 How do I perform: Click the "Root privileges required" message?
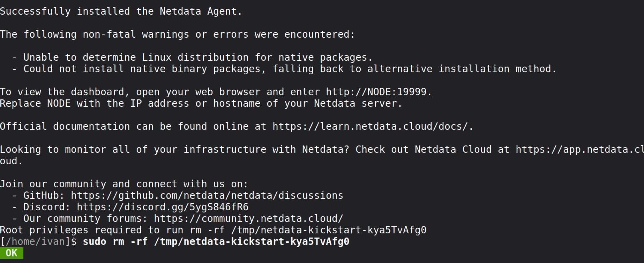tap(213, 230)
